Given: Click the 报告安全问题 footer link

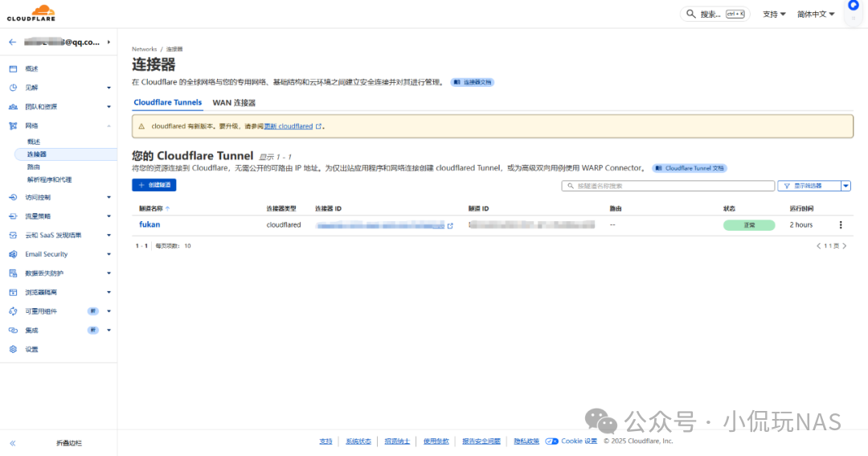Looking at the screenshot, I should click(481, 442).
